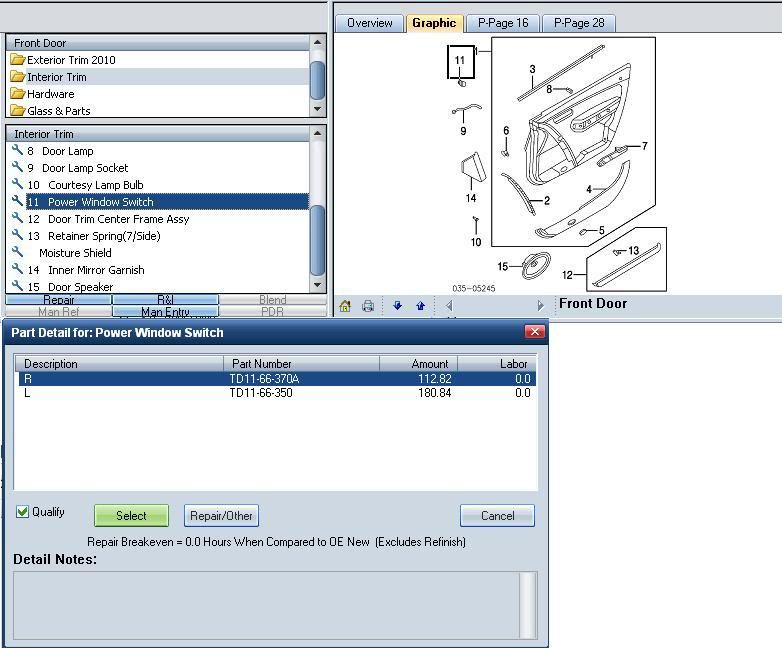The image size is (782, 648).
Task: Click callout 11 box in the diagram
Action: pyautogui.click(x=460, y=61)
